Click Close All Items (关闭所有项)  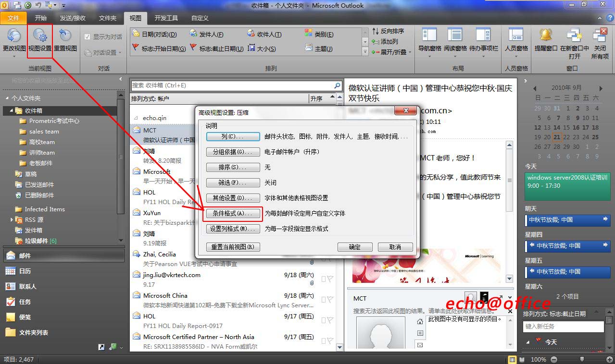[x=600, y=43]
